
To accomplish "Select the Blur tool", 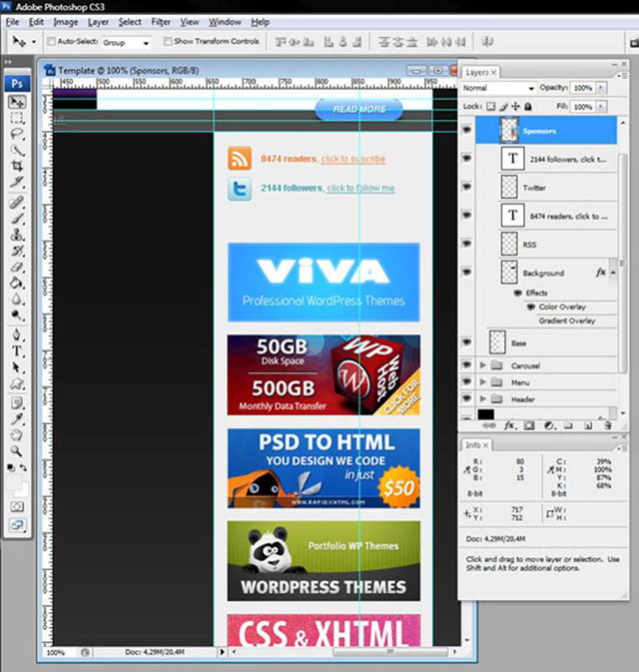I will tap(17, 299).
